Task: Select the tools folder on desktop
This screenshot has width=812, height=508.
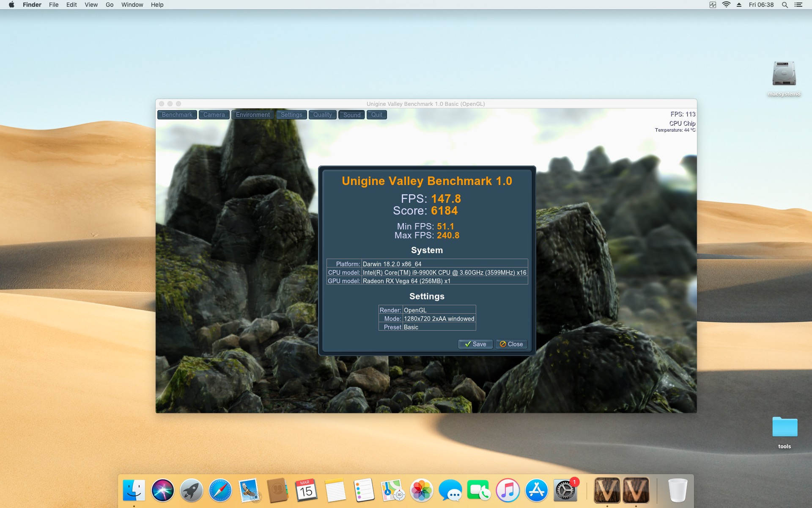Action: [785, 428]
